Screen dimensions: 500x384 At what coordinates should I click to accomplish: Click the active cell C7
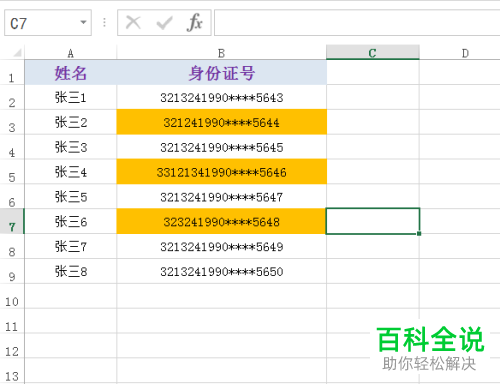click(x=373, y=221)
